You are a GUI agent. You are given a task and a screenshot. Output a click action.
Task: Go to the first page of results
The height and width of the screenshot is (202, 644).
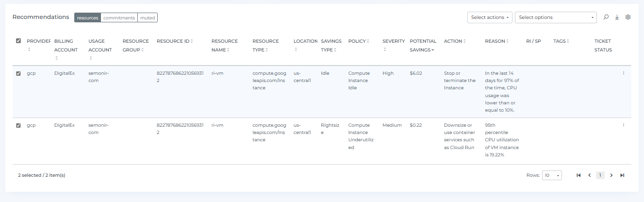click(578, 175)
